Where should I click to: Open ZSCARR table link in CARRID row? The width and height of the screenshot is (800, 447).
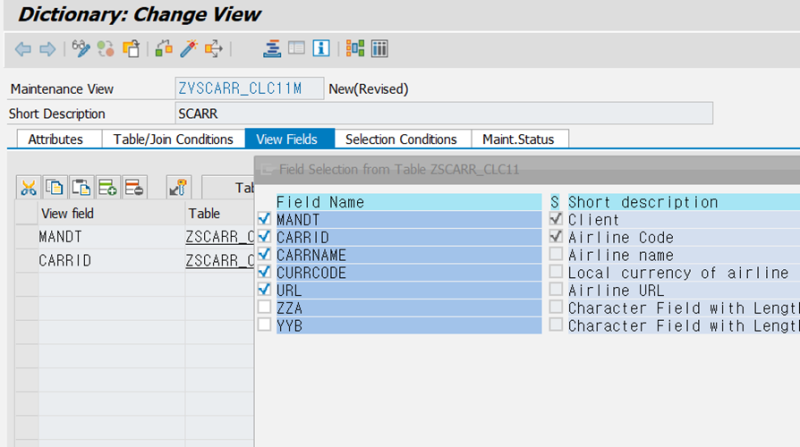[x=219, y=261]
